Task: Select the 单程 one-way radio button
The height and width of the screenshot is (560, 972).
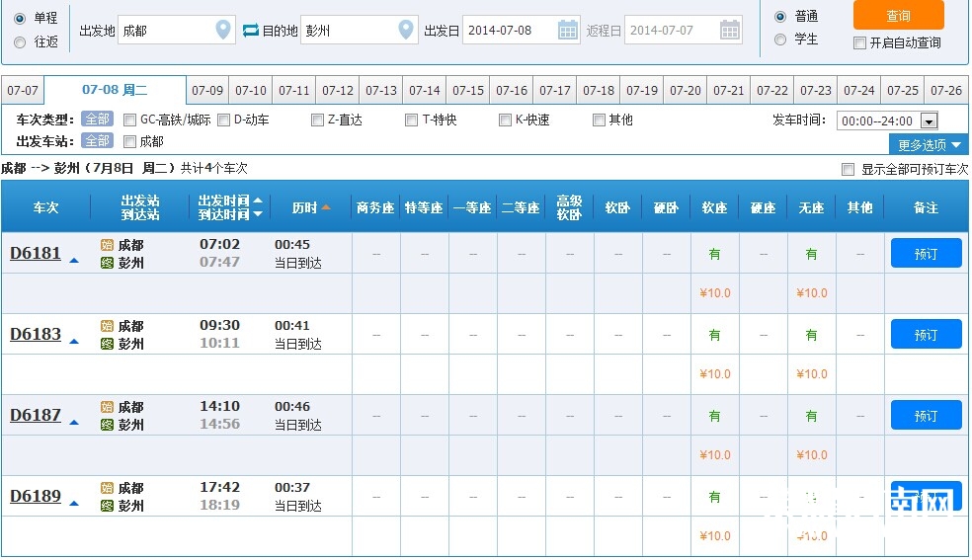Action: 20,19
